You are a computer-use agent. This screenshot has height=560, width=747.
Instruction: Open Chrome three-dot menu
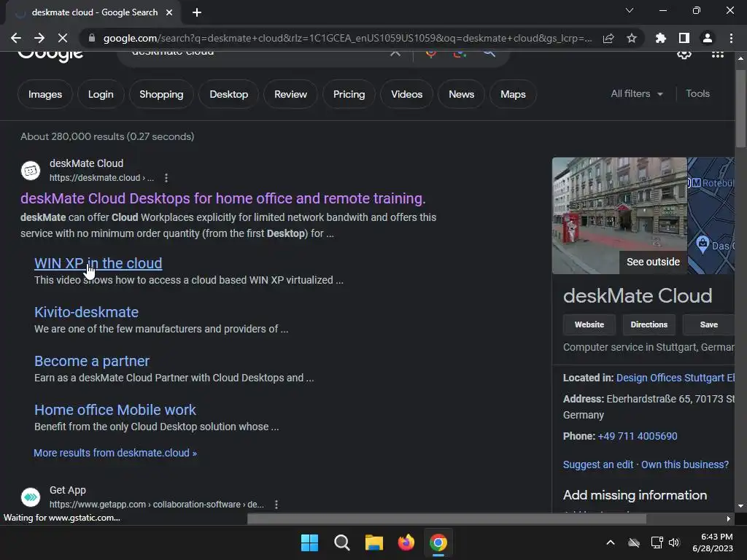731,38
